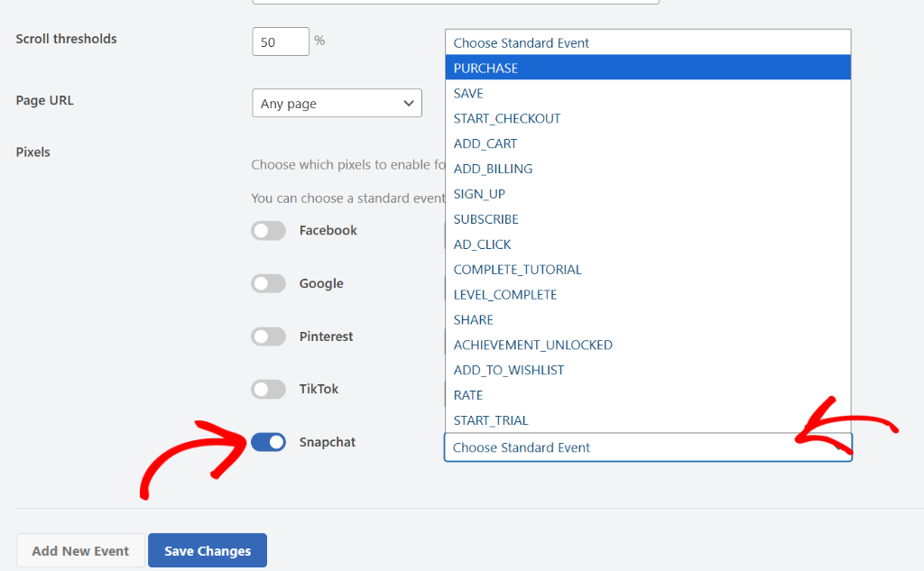The height and width of the screenshot is (571, 924).
Task: Enable the Facebook pixel toggle
Action: [x=268, y=231]
